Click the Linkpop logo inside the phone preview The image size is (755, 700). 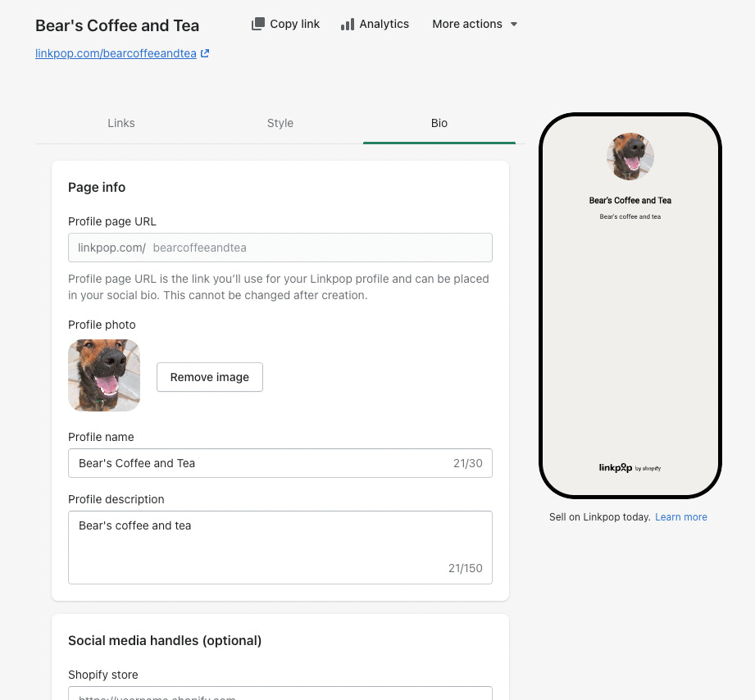[x=628, y=467]
